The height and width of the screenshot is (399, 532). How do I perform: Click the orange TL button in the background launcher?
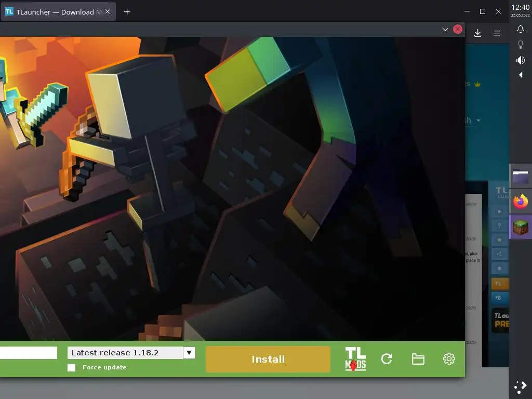click(500, 284)
